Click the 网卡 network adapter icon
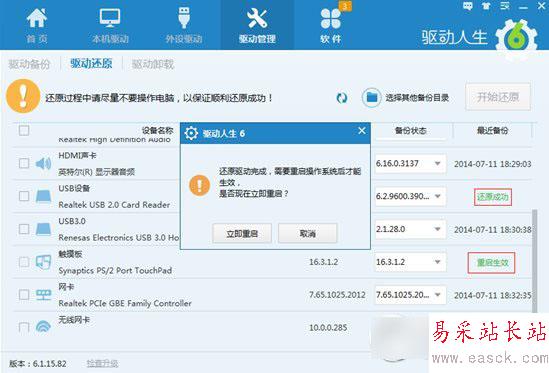 (43, 295)
